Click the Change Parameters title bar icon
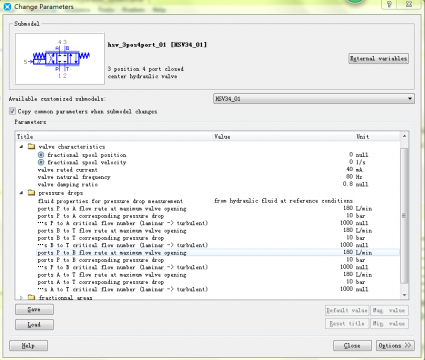The image size is (425, 360). [7, 6]
